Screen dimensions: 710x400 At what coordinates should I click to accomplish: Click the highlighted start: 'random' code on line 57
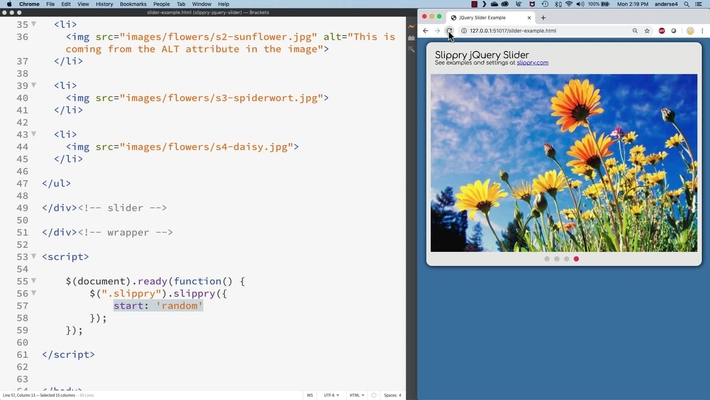point(158,306)
